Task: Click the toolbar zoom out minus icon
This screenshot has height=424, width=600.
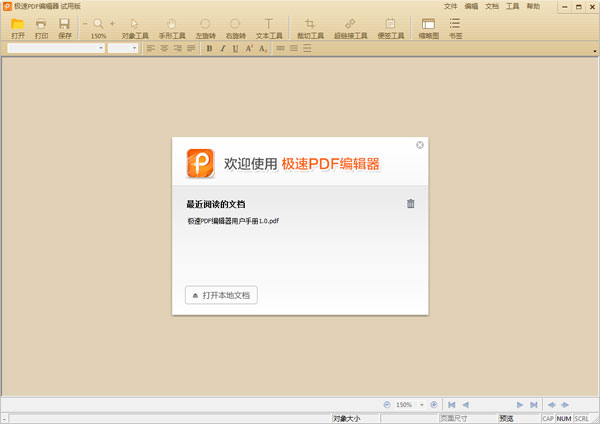Action: (x=85, y=24)
